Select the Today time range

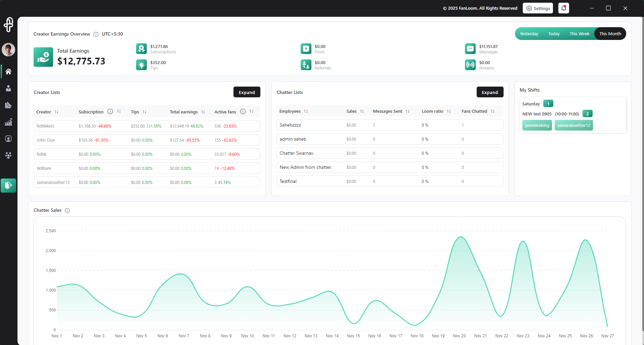pyautogui.click(x=554, y=34)
